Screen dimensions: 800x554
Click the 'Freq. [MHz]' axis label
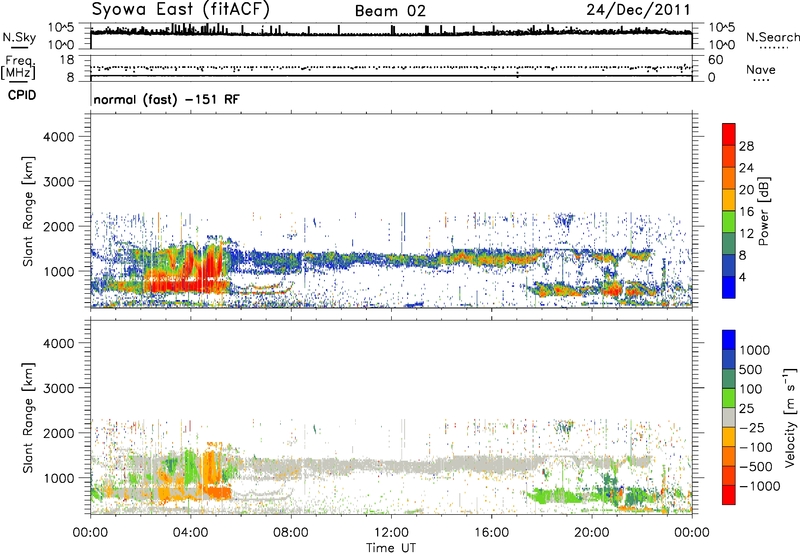coord(18,68)
